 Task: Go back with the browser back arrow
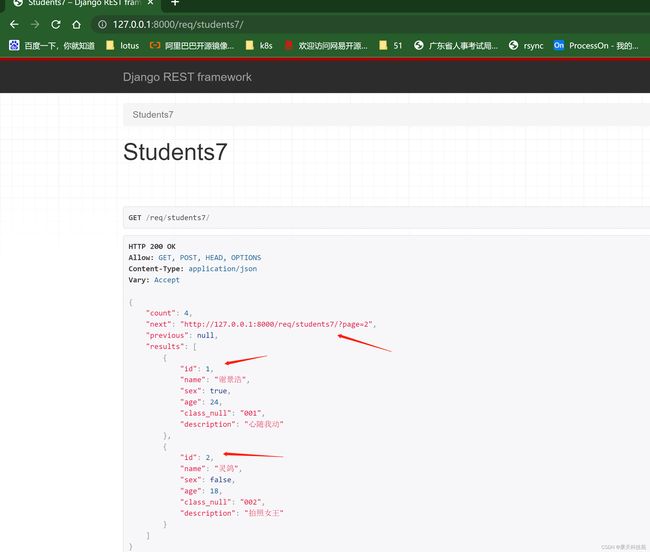(14, 24)
